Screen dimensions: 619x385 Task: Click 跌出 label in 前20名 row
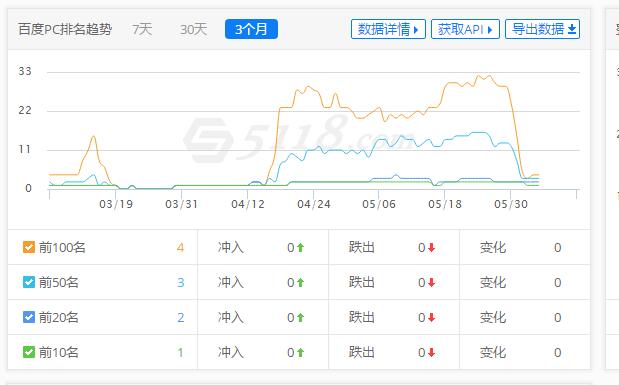[361, 317]
